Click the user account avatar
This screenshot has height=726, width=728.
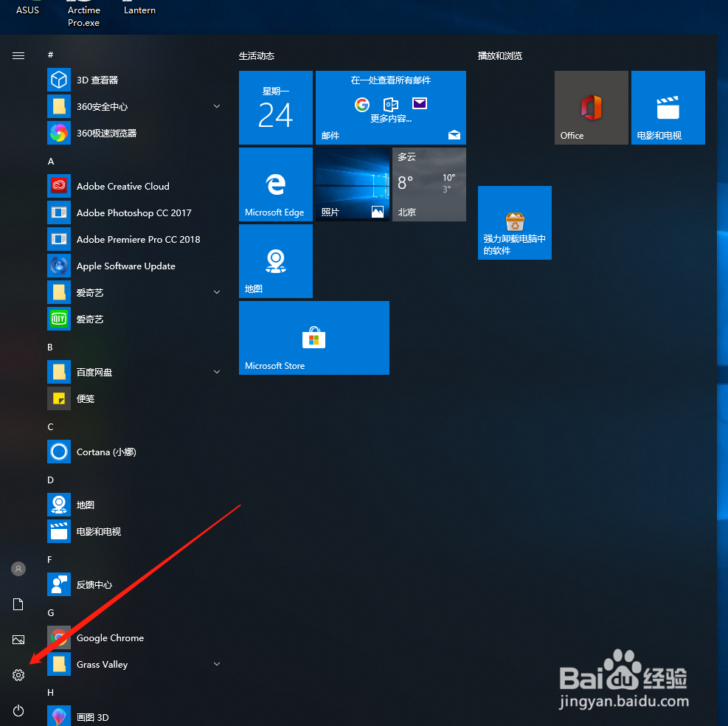click(18, 569)
